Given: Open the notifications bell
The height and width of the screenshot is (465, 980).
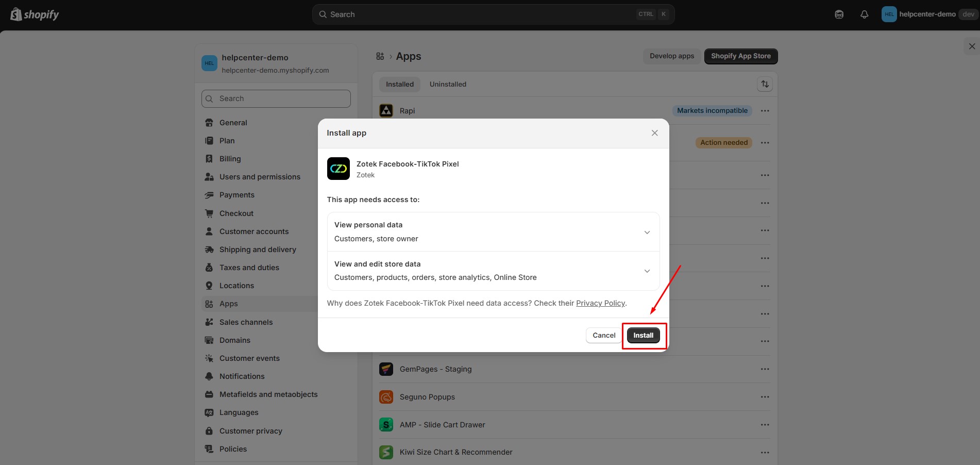Looking at the screenshot, I should 864,14.
